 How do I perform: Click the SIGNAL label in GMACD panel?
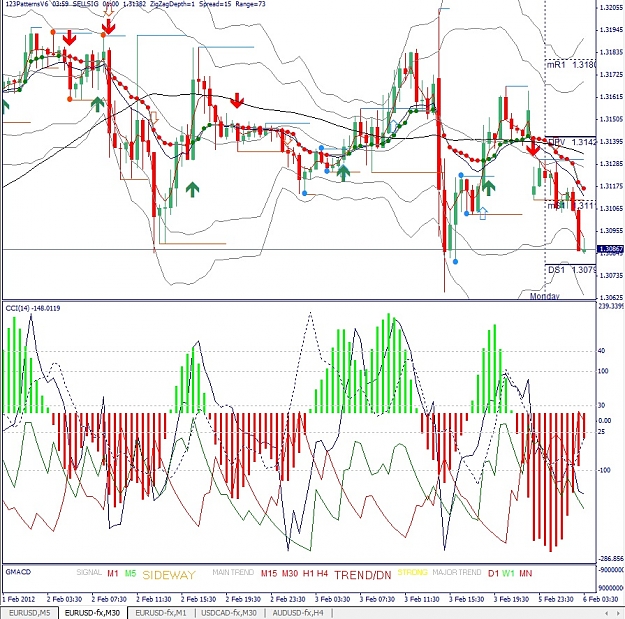coord(89,572)
